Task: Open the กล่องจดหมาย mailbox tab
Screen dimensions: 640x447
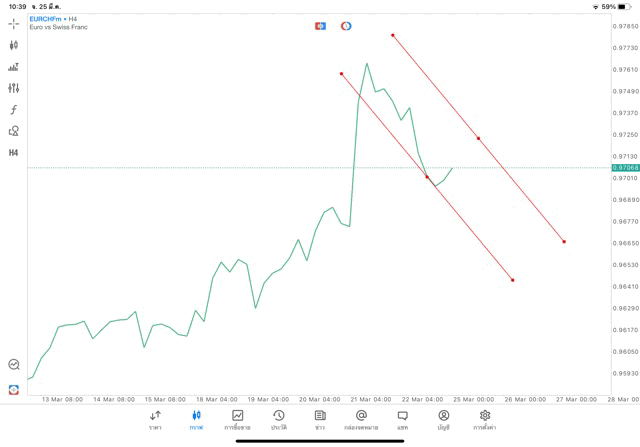Action: pos(361,420)
